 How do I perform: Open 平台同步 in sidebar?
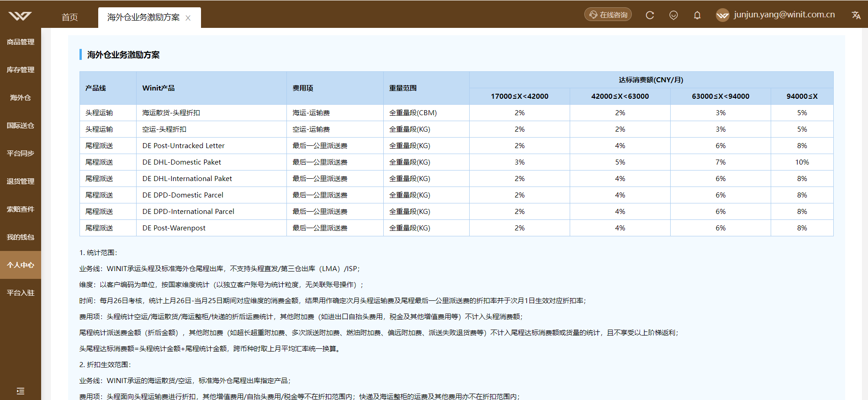(21, 154)
